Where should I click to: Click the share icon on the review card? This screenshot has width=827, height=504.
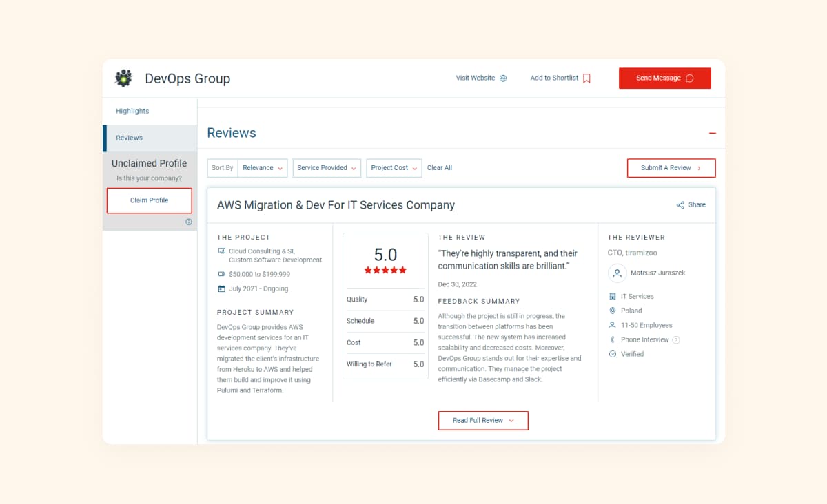pos(680,205)
